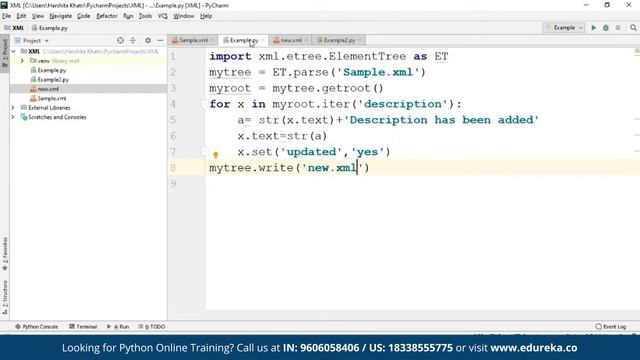Viewport: 640px width, 360px height.
Task: Click the grey stop icon in the toolbar
Action: click(618, 28)
